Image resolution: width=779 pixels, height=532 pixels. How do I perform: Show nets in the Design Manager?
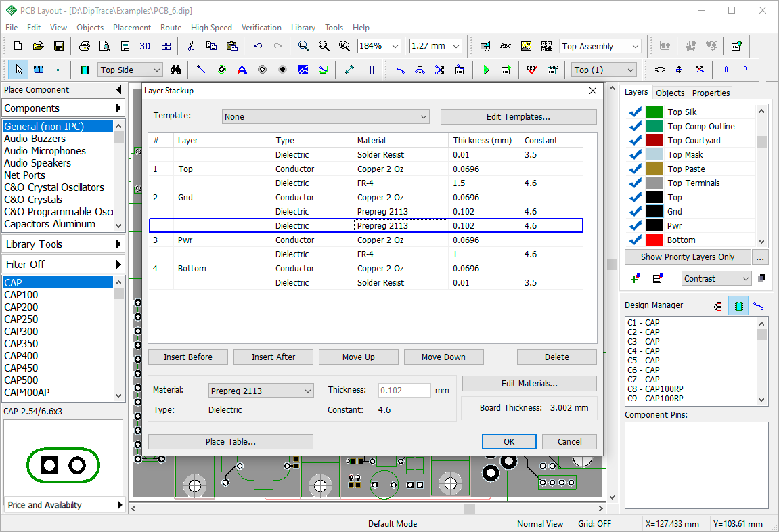tap(758, 305)
